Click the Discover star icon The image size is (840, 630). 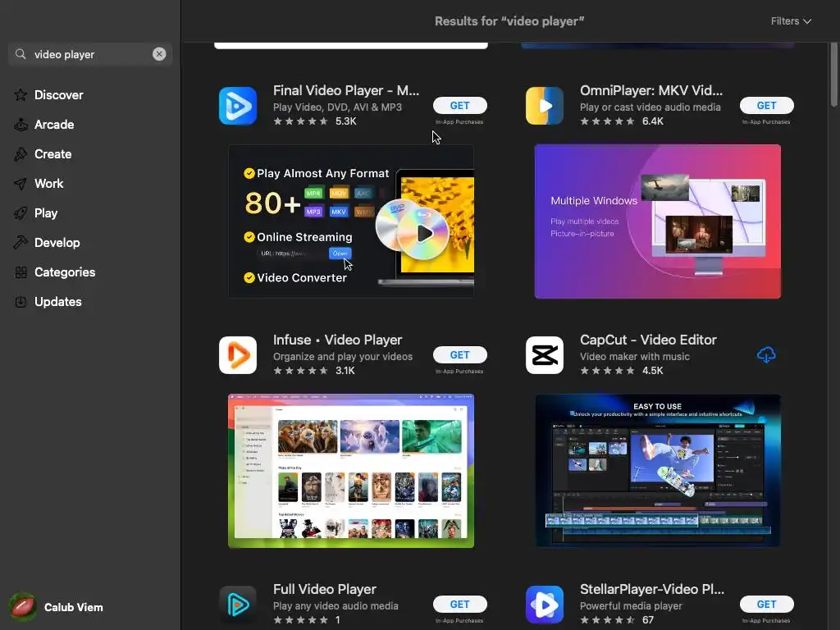[21, 95]
